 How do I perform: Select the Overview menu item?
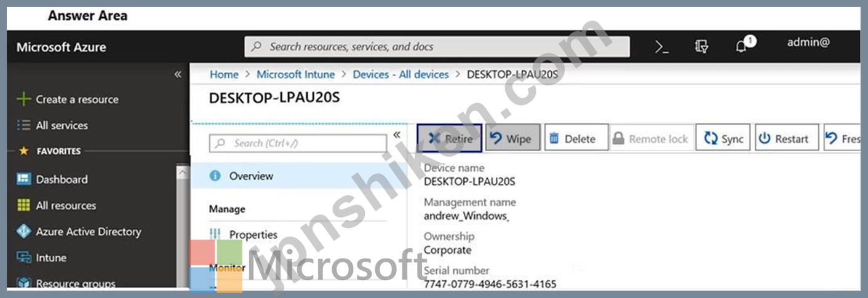pos(250,176)
